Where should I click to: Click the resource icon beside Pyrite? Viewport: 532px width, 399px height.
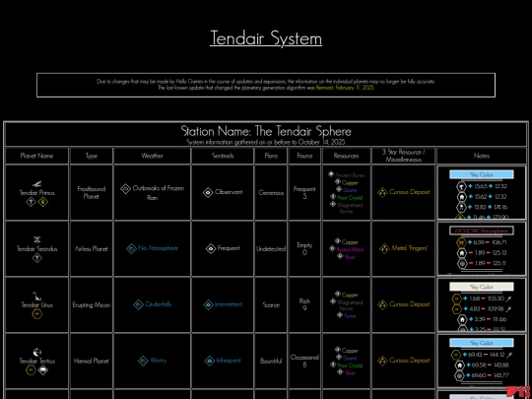pos(340,315)
